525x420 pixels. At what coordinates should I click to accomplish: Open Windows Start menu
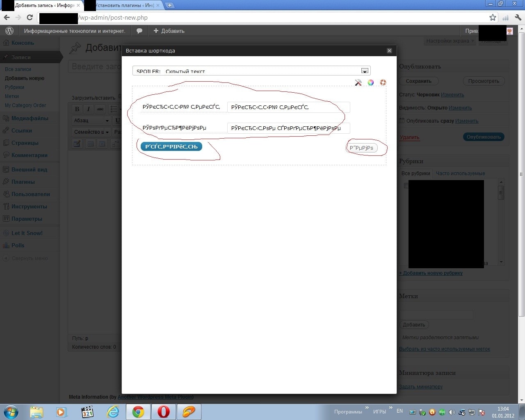[x=10, y=412]
